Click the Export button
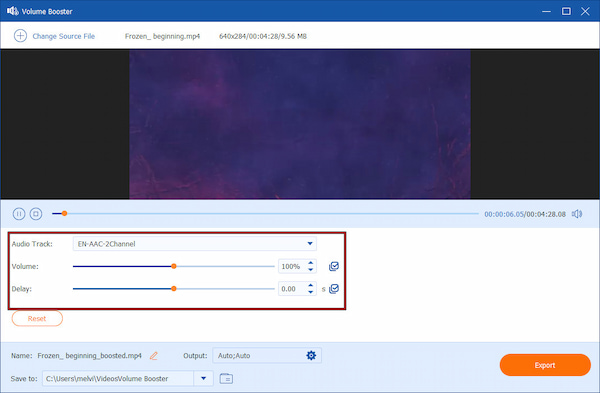Viewport: 600px width, 393px height. (x=545, y=365)
